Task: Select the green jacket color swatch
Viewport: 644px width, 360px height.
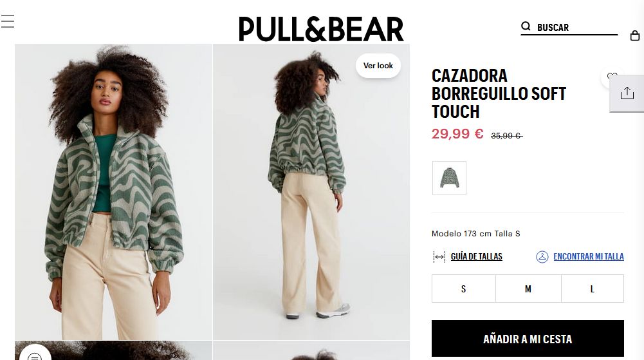Action: (x=449, y=178)
